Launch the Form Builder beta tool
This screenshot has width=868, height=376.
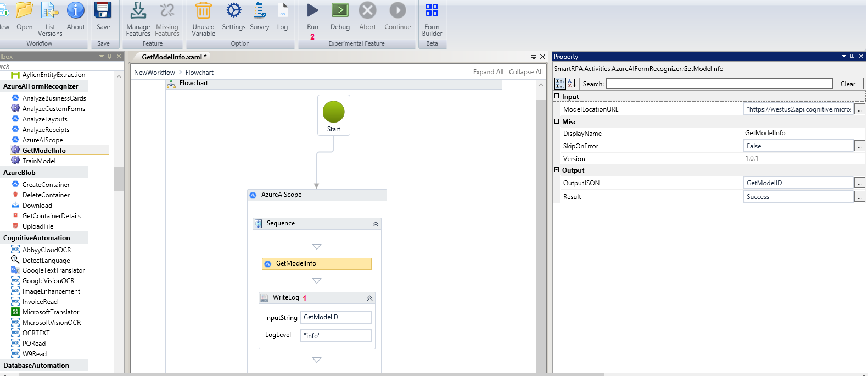coord(432,11)
